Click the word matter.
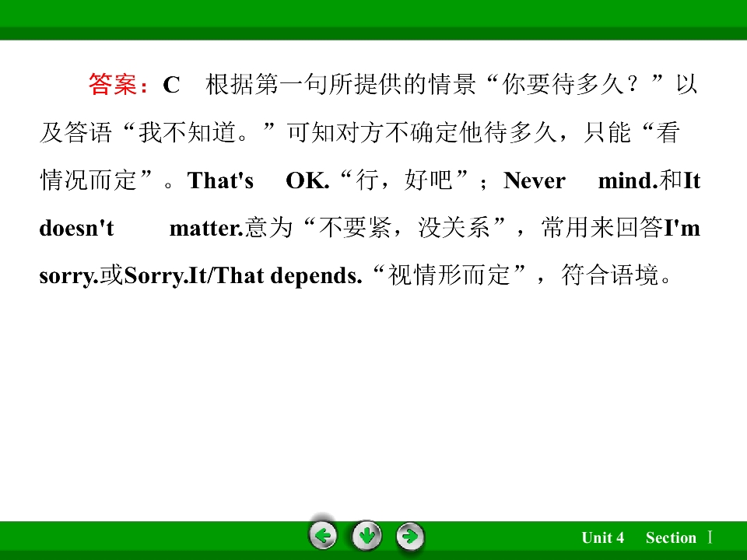The image size is (747, 560). coord(207,228)
